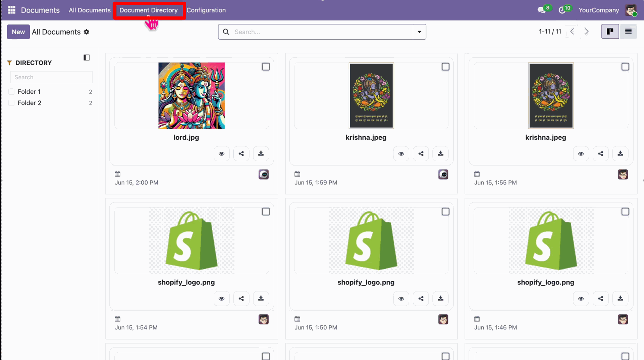Tick the Folder 1 directory checkbox

point(11,92)
